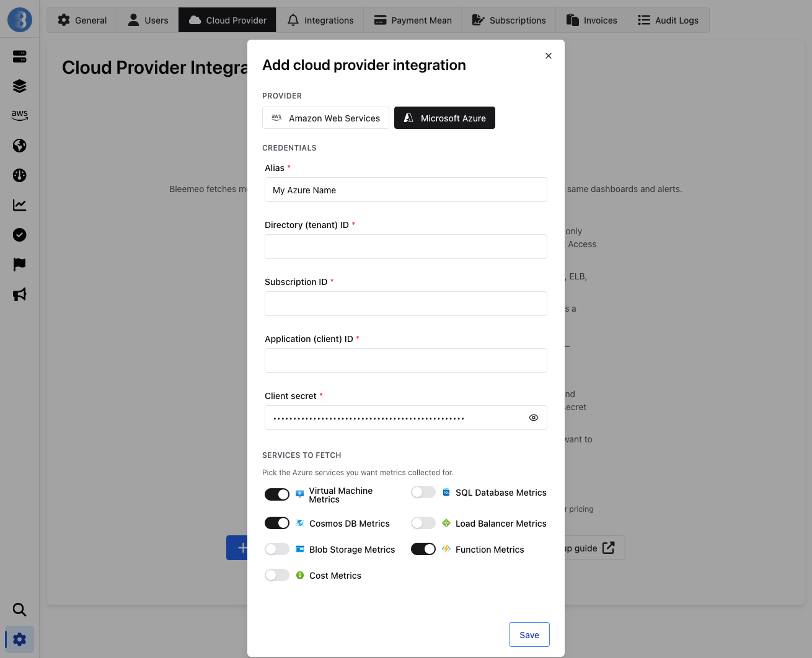Open the Subscriptions tab
Image resolution: width=812 pixels, height=658 pixels.
point(509,20)
